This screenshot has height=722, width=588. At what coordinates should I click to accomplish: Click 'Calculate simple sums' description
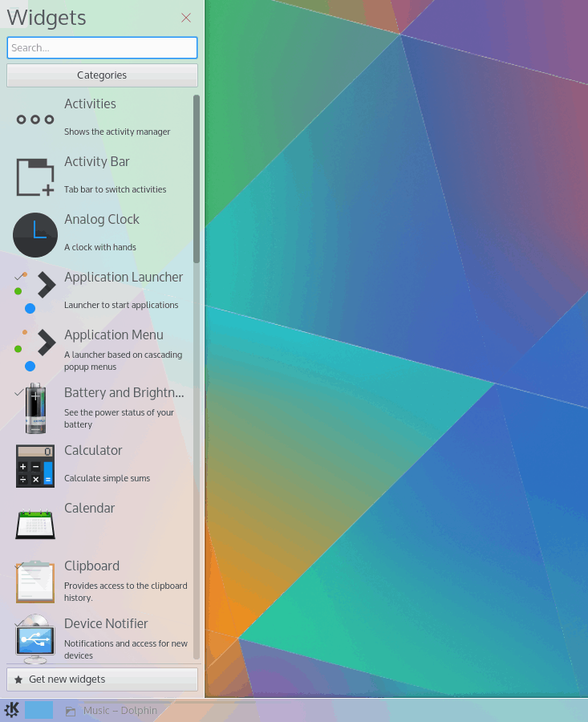coord(107,478)
